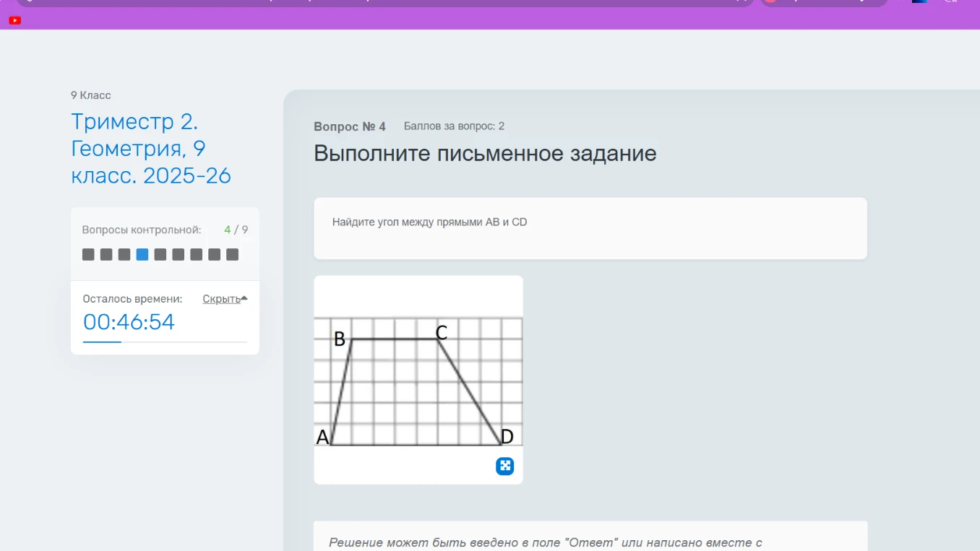Click the 4 / 9 question counter
This screenshot has height=551, width=980.
tap(236, 230)
